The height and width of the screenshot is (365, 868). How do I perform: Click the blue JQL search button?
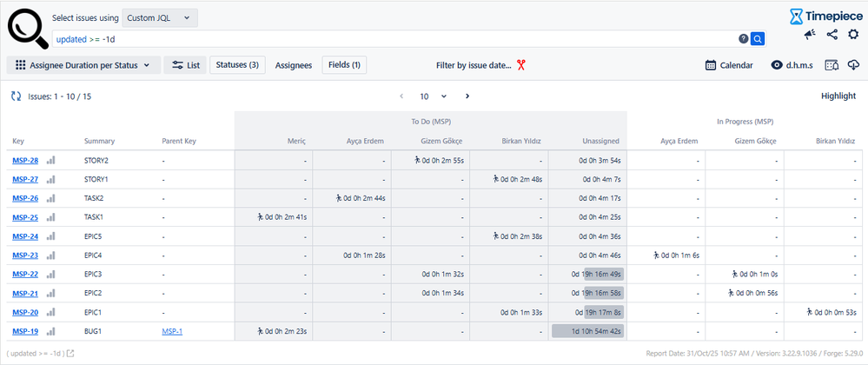[758, 39]
